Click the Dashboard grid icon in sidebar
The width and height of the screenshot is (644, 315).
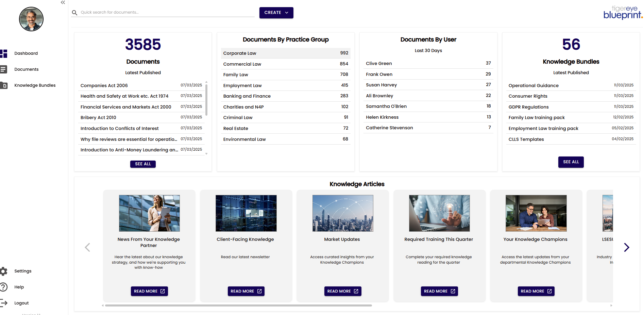(x=4, y=53)
